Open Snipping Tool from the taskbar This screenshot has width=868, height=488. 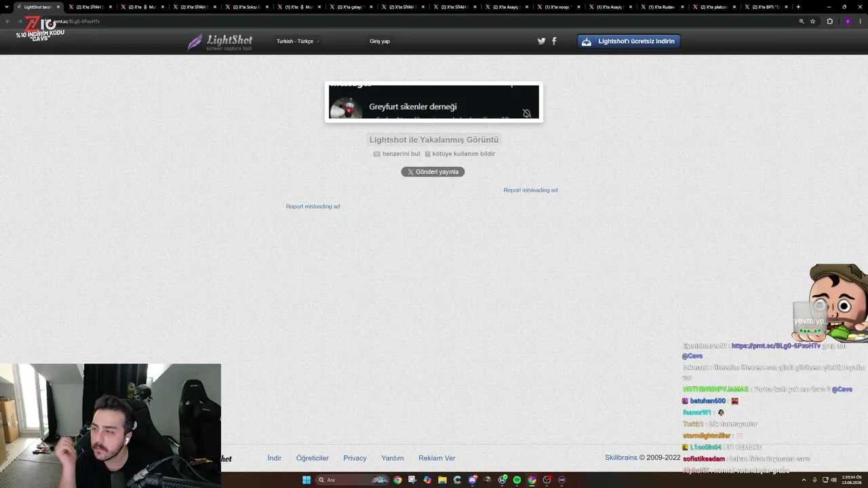[412, 480]
